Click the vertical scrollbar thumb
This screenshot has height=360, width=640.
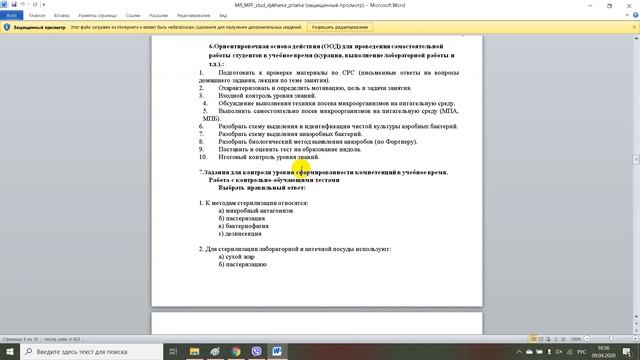click(x=636, y=160)
